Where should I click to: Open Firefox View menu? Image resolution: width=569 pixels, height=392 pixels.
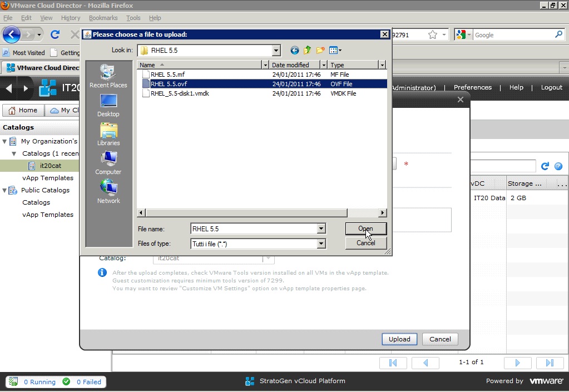[46, 18]
